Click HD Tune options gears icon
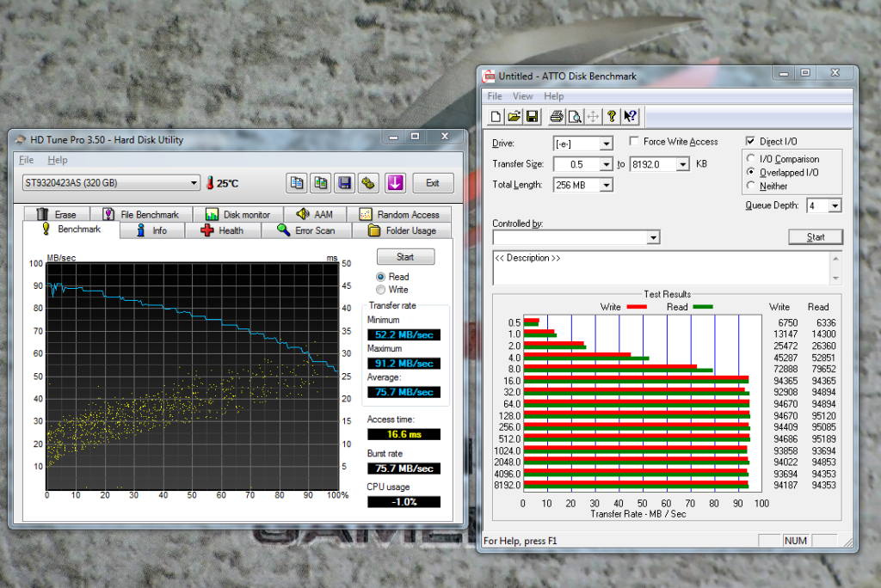Screen dimensions: 881x588 [x=368, y=182]
